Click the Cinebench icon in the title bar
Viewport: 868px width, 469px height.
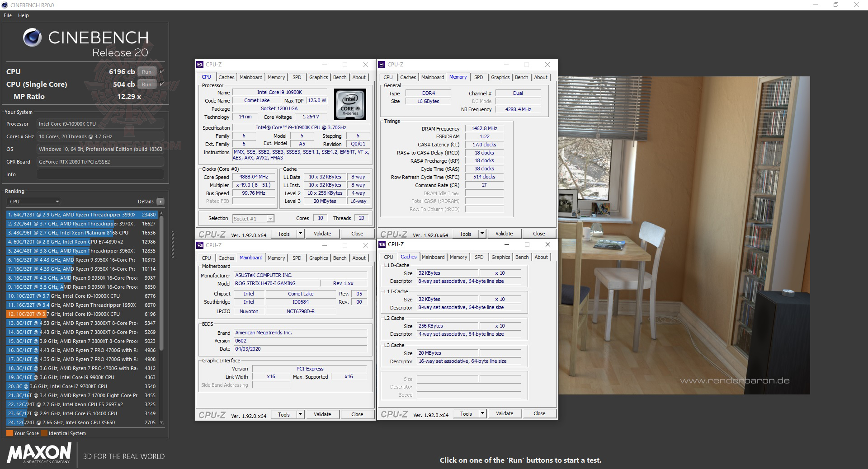pyautogui.click(x=5, y=5)
